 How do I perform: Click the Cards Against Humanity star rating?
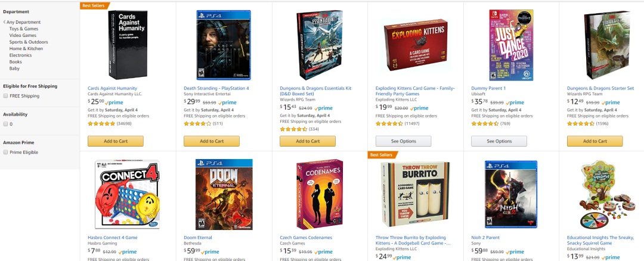(x=101, y=123)
